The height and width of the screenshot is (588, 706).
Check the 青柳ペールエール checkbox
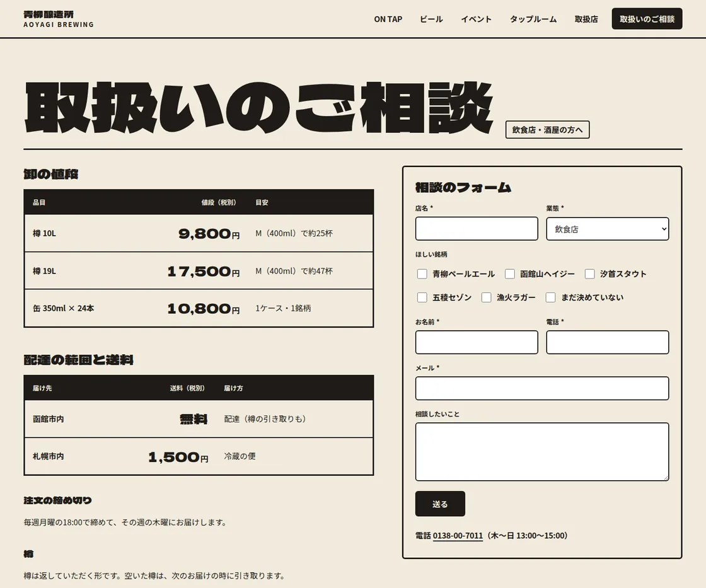pyautogui.click(x=422, y=274)
